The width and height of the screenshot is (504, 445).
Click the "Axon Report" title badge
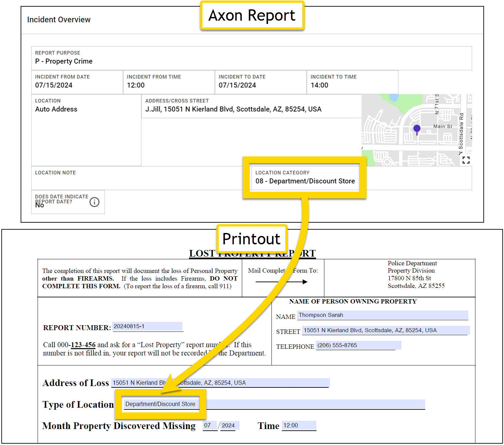252,15
